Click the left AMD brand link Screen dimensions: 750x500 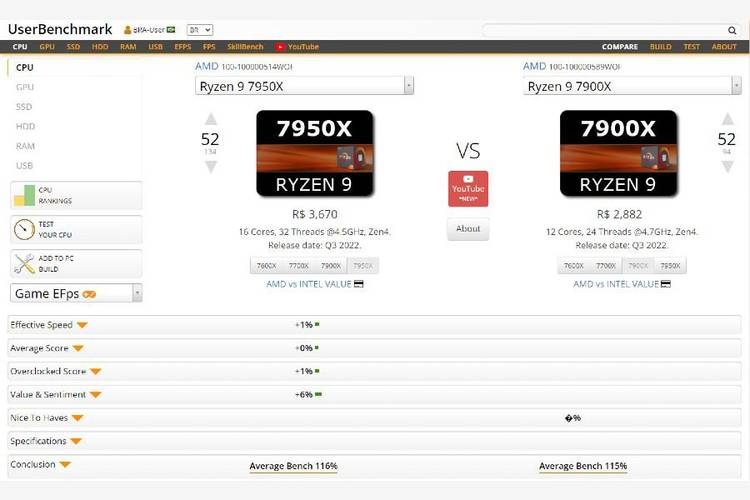pos(207,66)
